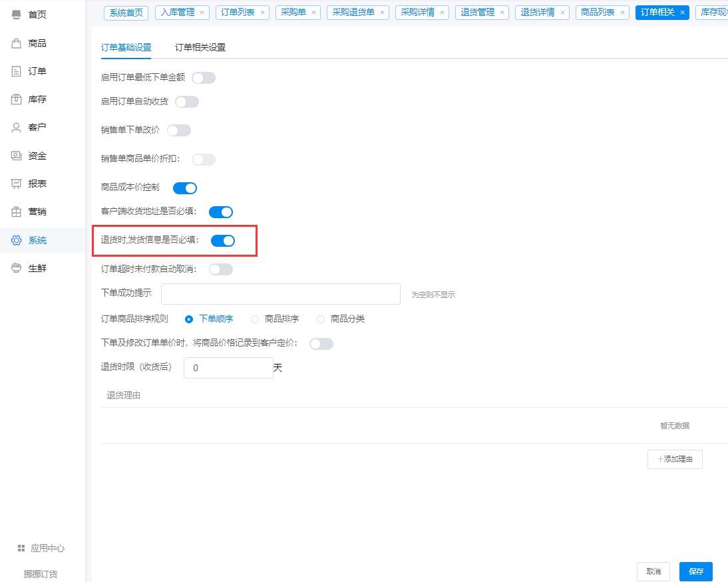Click the 首页 home icon in sidebar
The height and width of the screenshot is (582, 728).
click(x=17, y=15)
